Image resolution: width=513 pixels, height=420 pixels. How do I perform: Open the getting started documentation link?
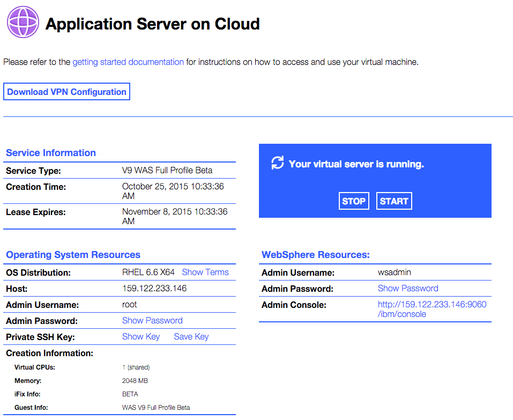click(x=128, y=62)
